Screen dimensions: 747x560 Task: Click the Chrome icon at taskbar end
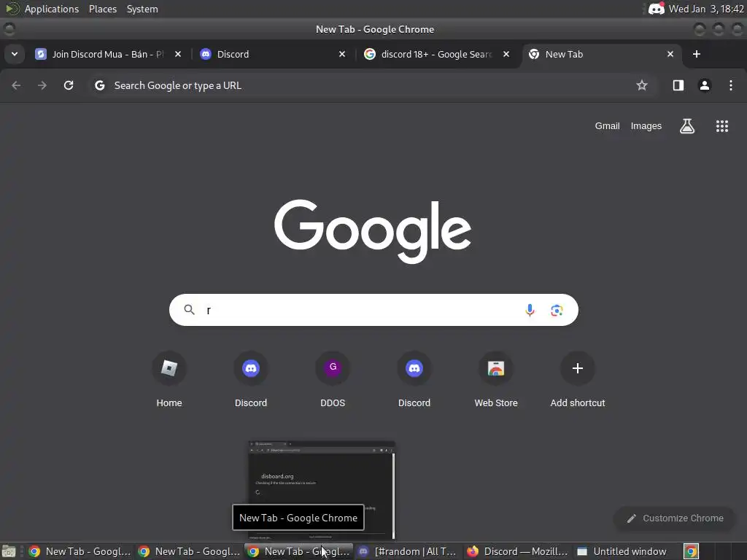(691, 551)
